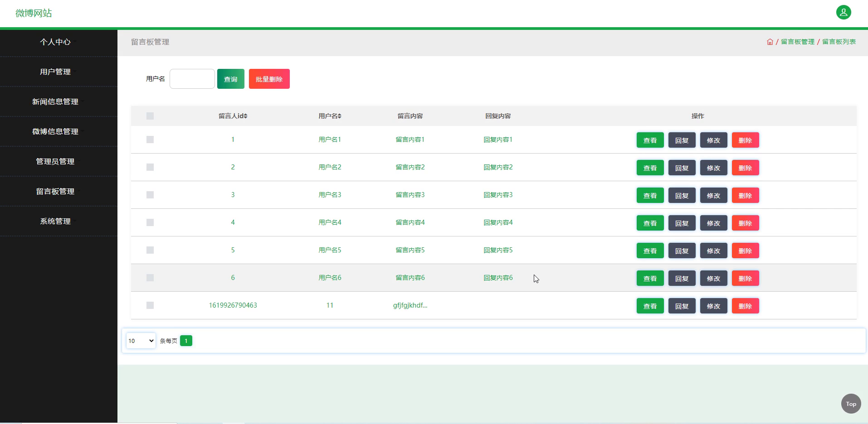
Task: Click 修改 for 用户名5 row
Action: click(714, 251)
